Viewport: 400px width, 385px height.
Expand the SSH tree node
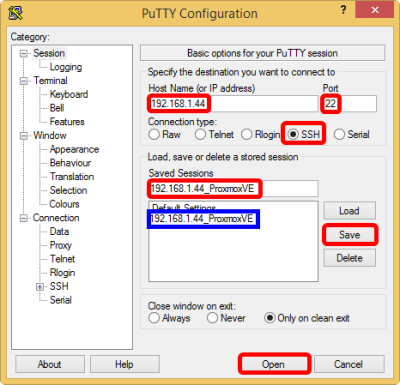(40, 287)
